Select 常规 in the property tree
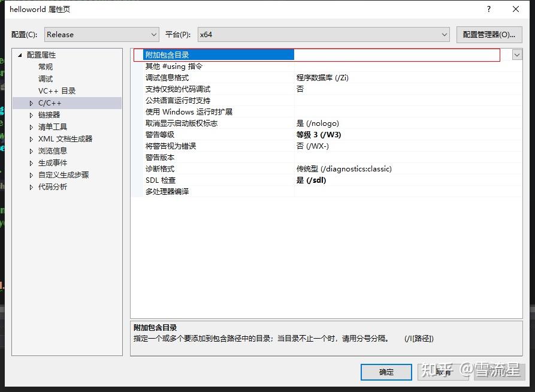This screenshot has width=535, height=392. tap(46, 67)
